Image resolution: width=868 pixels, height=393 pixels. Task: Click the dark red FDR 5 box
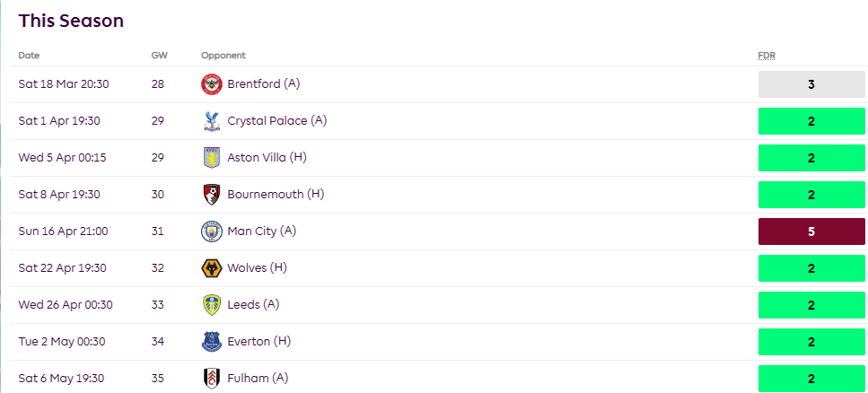811,231
